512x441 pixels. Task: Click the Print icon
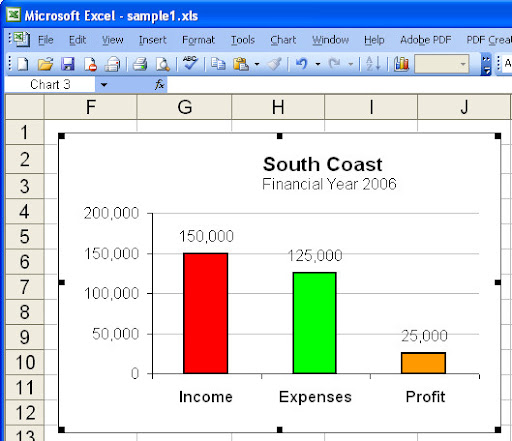pyautogui.click(x=140, y=64)
